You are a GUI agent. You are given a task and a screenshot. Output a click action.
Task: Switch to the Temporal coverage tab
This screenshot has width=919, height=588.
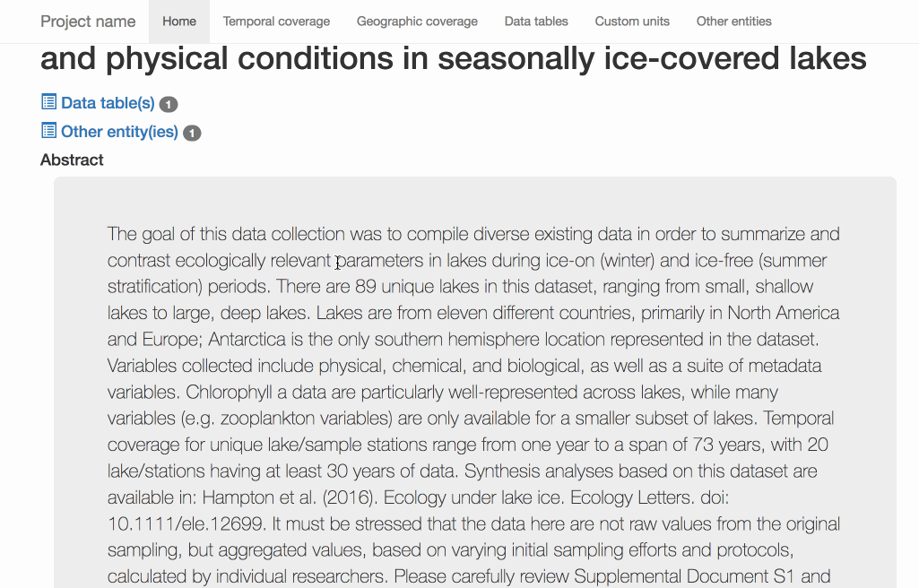pyautogui.click(x=276, y=22)
